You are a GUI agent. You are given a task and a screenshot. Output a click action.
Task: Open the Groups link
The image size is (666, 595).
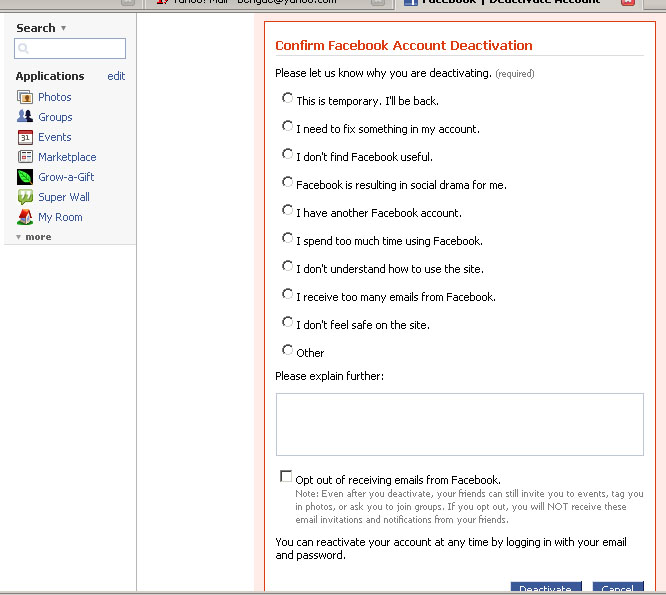coord(55,117)
